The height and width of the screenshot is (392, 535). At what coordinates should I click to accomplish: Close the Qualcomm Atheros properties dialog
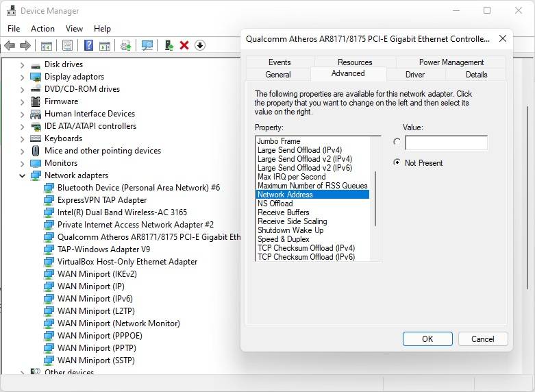(503, 38)
